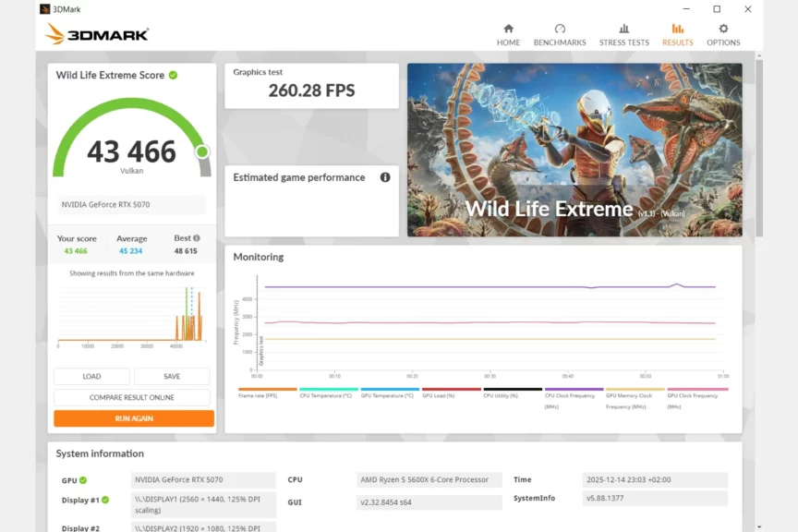
Task: Toggle the CPU Clock Frequency legend series
Action: tap(574, 395)
